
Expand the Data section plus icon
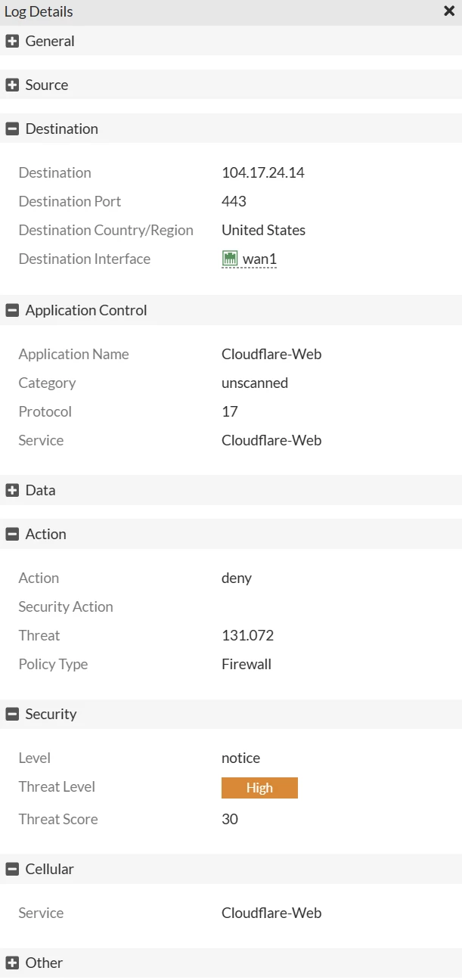pos(12,490)
